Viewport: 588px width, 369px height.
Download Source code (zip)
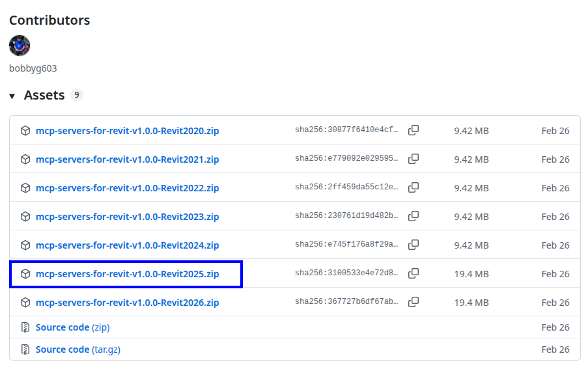pyautogui.click(x=73, y=327)
